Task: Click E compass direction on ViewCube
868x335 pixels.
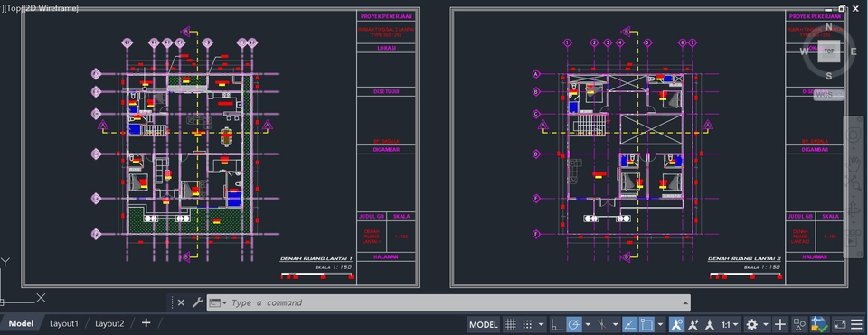Action: [854, 51]
